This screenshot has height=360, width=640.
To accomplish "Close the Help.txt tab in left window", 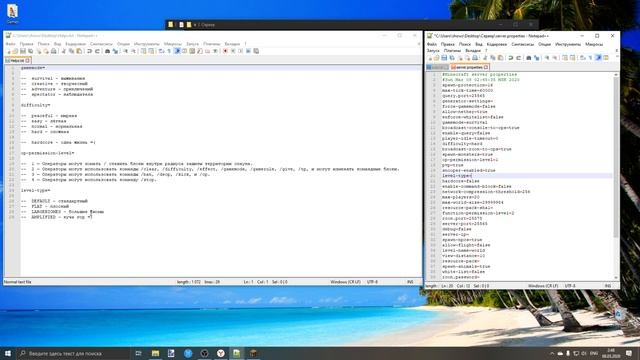I will pos(28,60).
